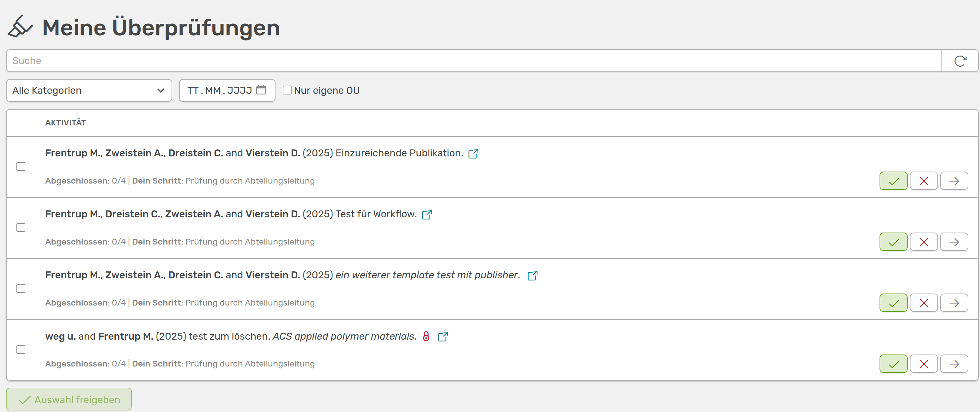Click into the 'Suche' search field
The image size is (980, 412).
[473, 61]
